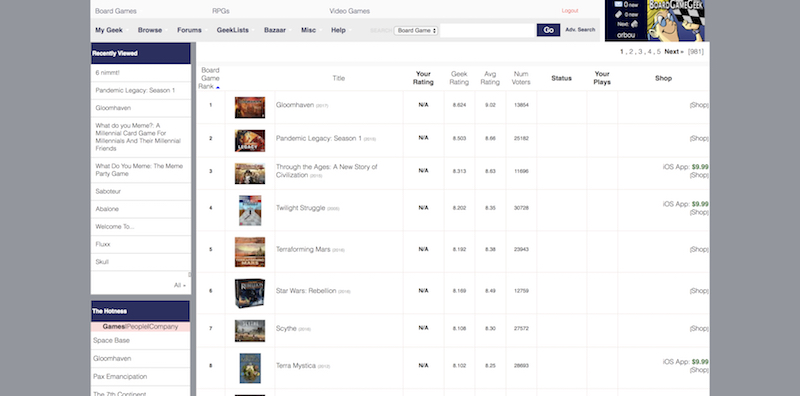Open What Do You Meme: Party Game
Image resolution: width=800 pixels, height=396 pixels.
(x=139, y=170)
